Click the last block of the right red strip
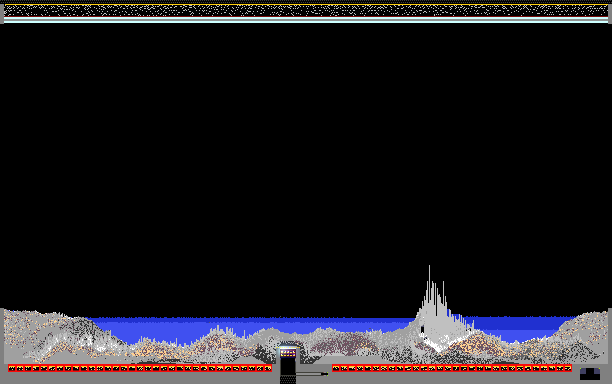Screen dimensions: 612x384 (x=568, y=368)
